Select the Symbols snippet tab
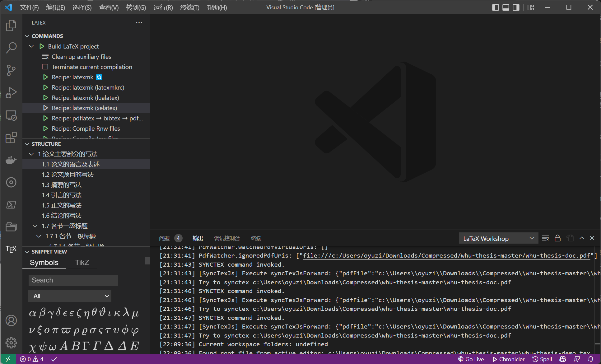 click(x=44, y=263)
